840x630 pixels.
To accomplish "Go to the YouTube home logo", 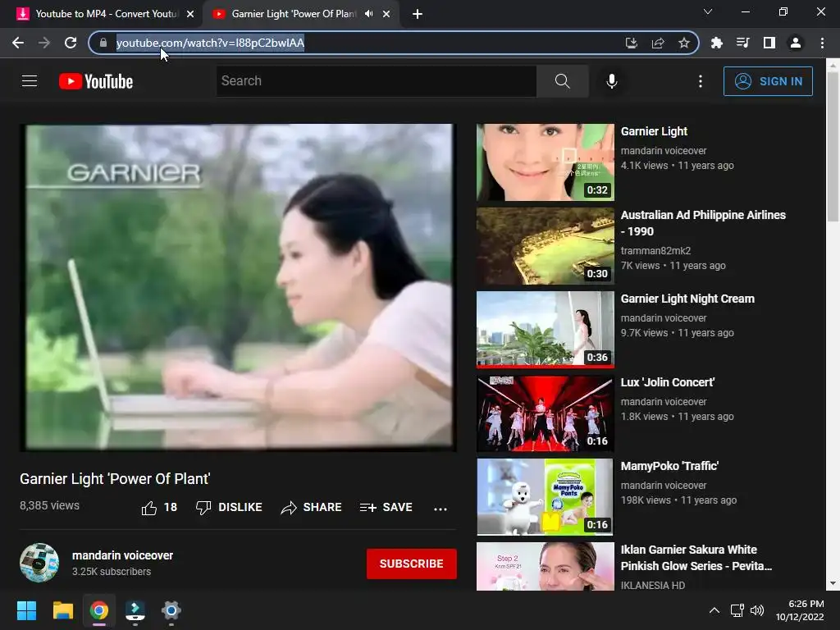I will coord(96,81).
